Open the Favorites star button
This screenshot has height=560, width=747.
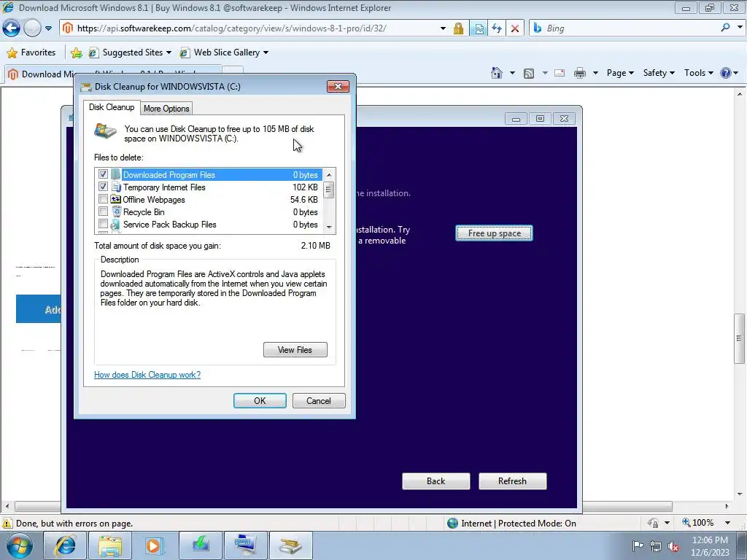[x=31, y=52]
